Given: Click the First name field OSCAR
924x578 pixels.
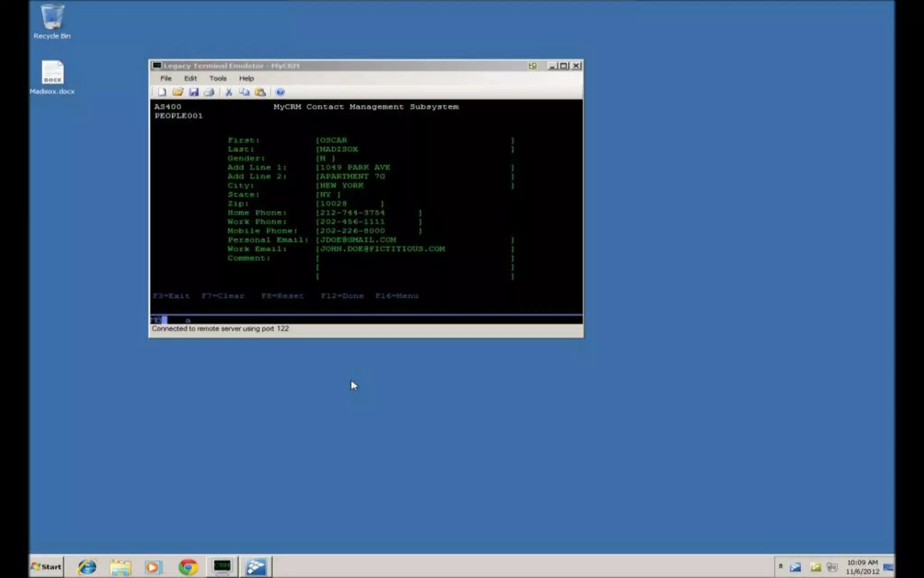Looking at the screenshot, I should pyautogui.click(x=415, y=140).
